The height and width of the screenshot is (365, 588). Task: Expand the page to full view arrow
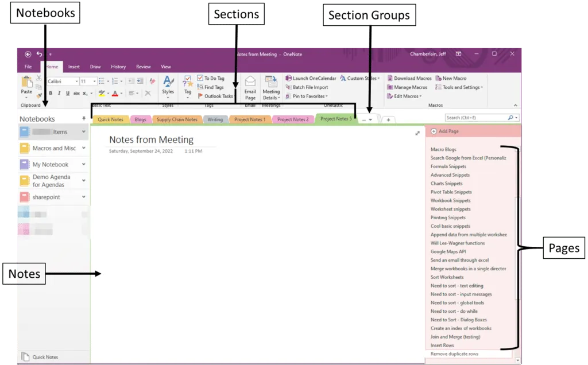pyautogui.click(x=417, y=133)
